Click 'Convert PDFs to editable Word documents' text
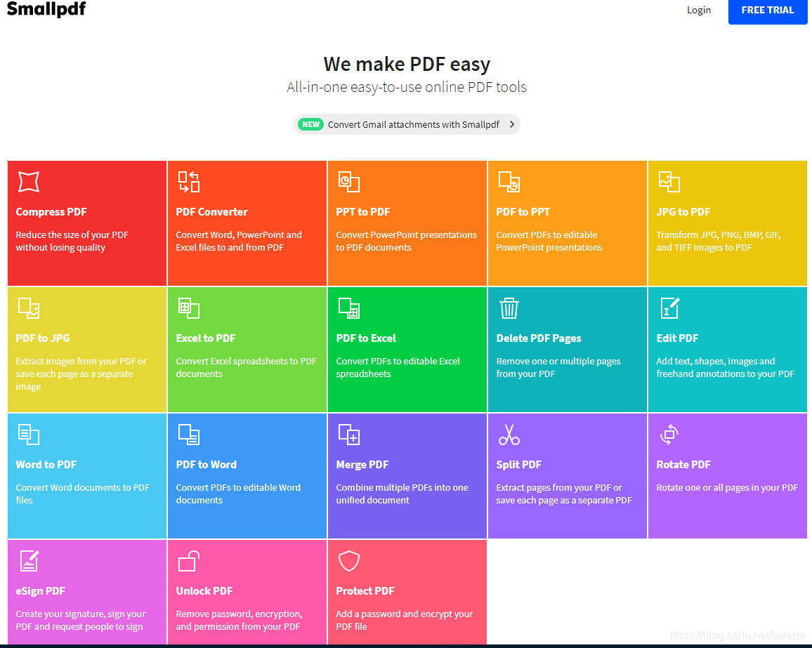812x648 pixels. point(238,494)
